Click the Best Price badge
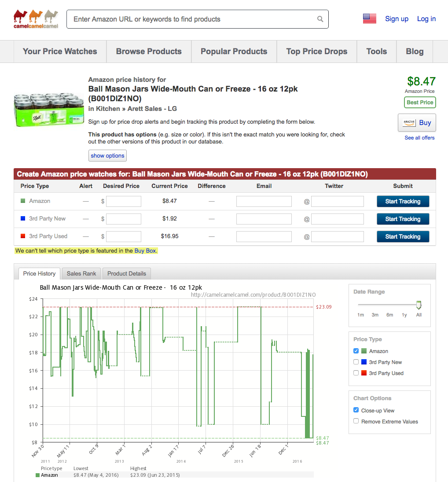 click(x=420, y=103)
